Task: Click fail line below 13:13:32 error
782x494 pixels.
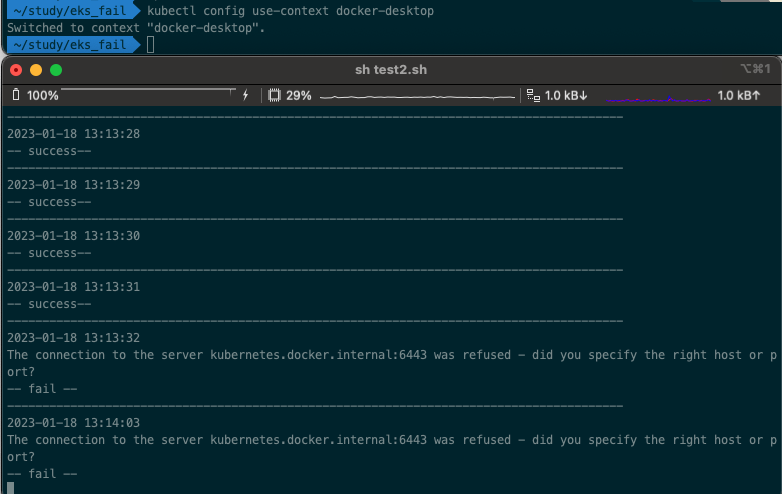Action: pos(42,389)
